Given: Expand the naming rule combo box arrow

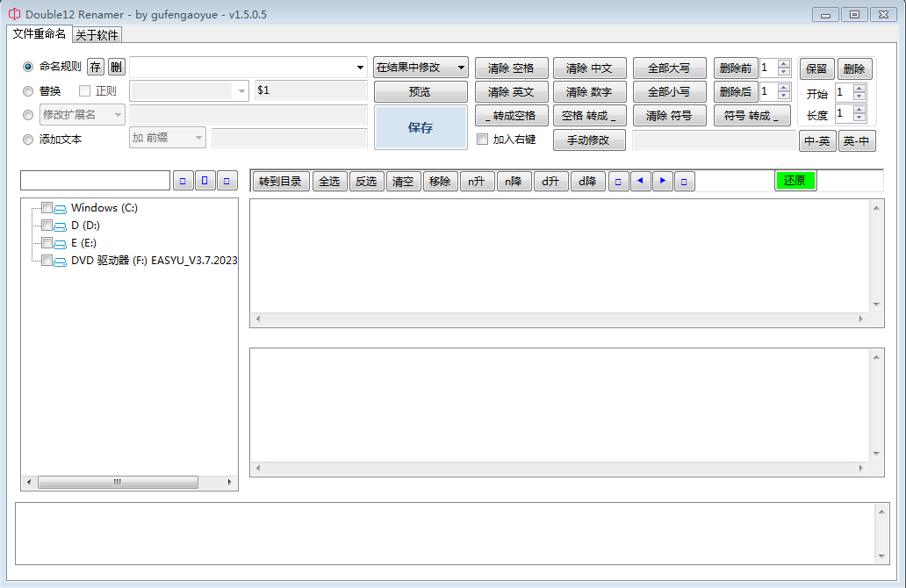Looking at the screenshot, I should (x=361, y=68).
